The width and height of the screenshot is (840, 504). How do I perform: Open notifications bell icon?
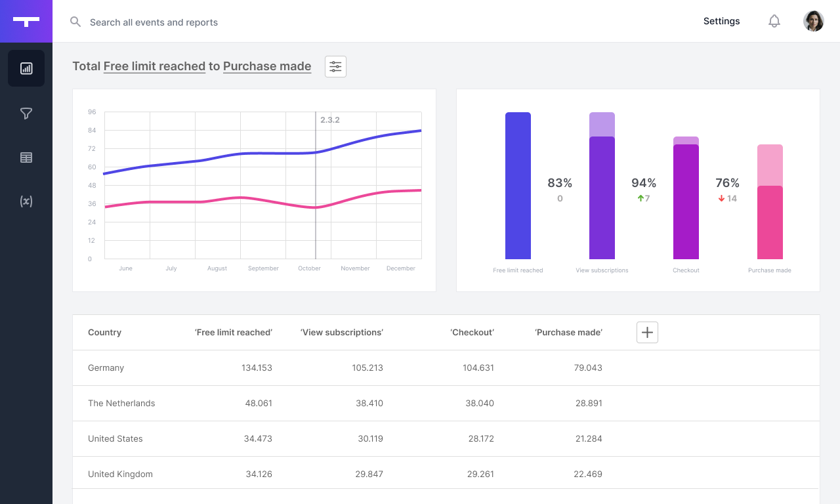click(x=774, y=21)
